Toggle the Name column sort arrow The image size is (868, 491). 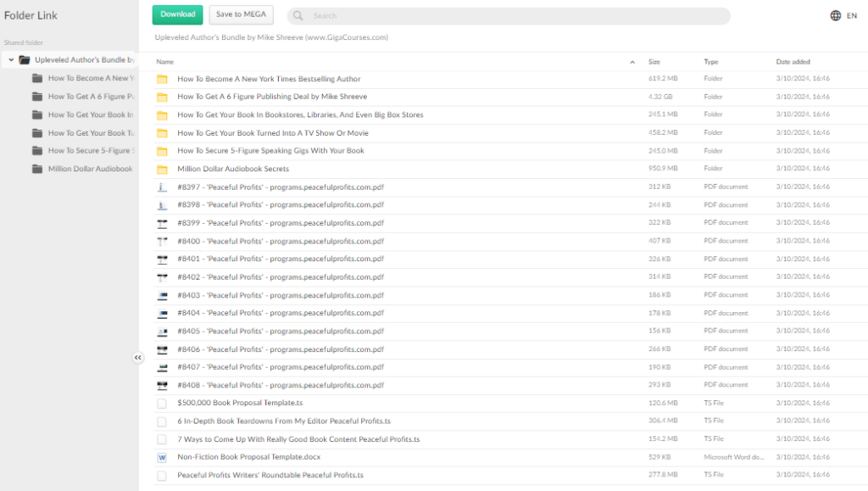(632, 62)
